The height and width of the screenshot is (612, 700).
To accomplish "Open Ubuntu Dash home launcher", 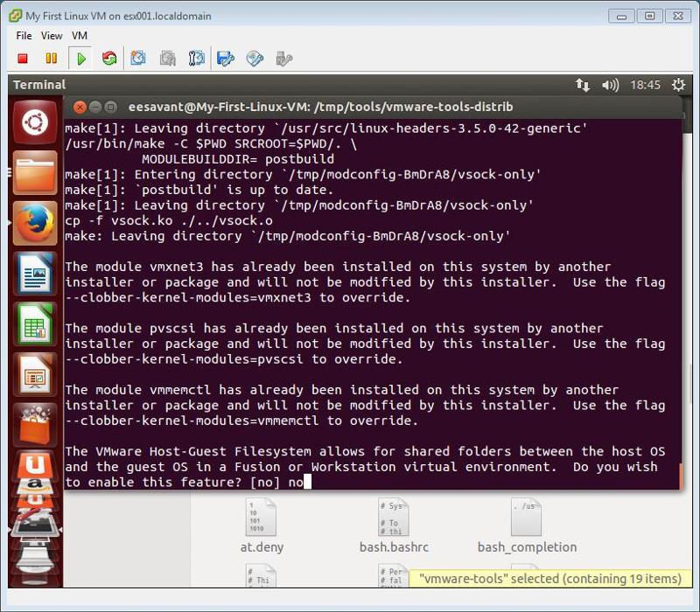I will point(35,122).
